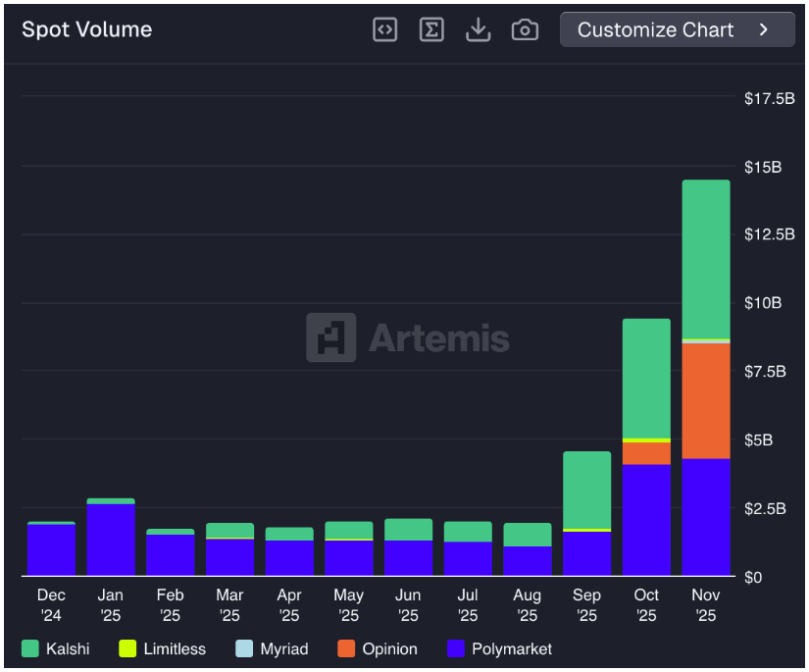Select the Nov '25 Kalshi green bar segment
This screenshot has width=809, height=672.
click(706, 259)
